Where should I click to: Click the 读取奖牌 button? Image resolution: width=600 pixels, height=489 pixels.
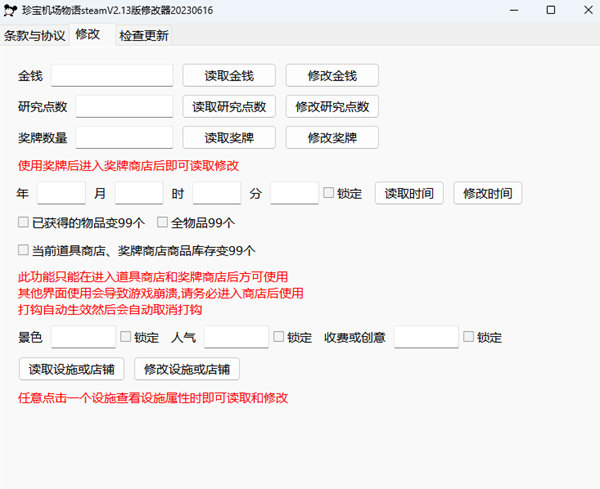pos(229,137)
